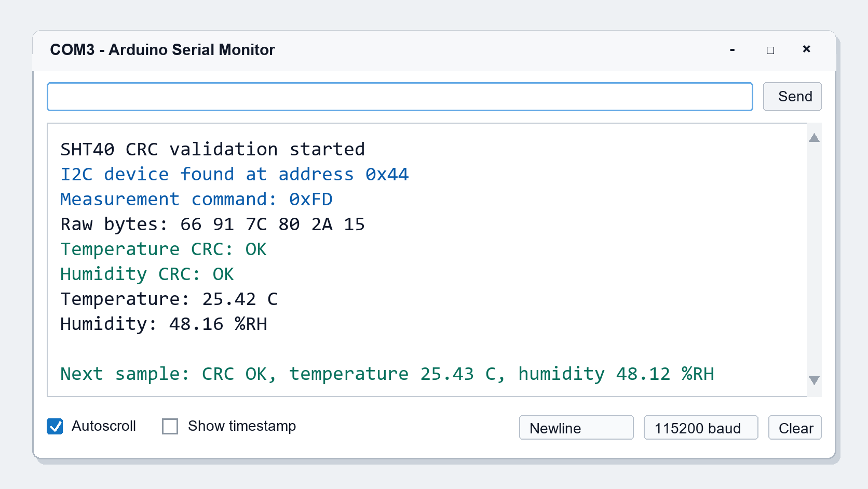Viewport: 868px width, 489px height.
Task: Click the "Next sample: CRC OK" output line
Action: click(387, 374)
